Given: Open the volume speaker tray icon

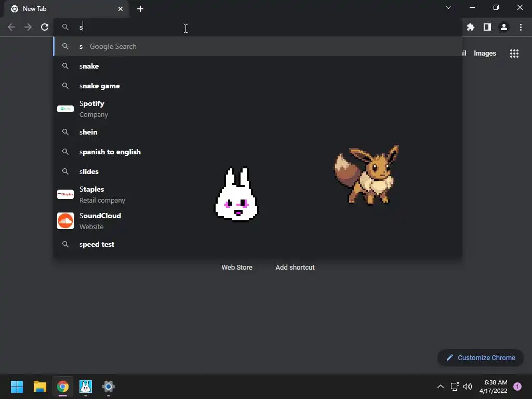Looking at the screenshot, I should [468, 387].
